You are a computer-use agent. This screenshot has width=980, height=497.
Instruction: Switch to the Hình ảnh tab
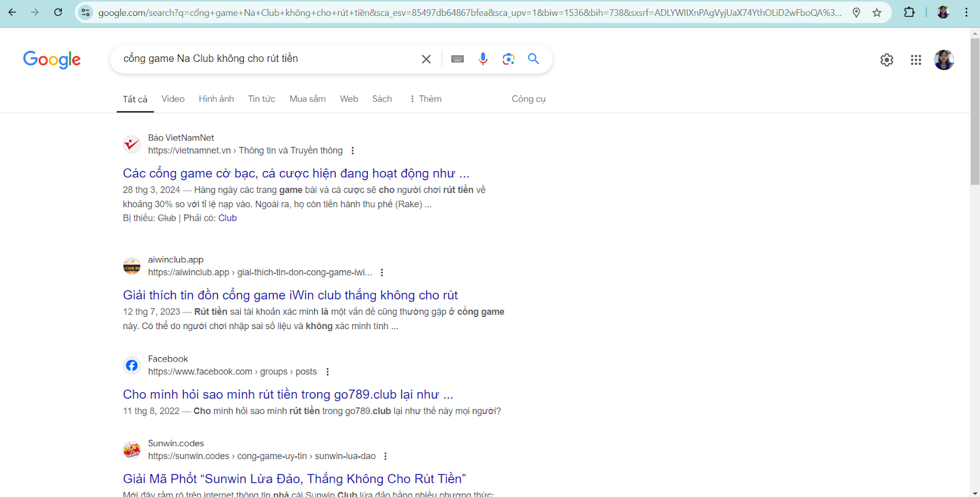(x=216, y=99)
